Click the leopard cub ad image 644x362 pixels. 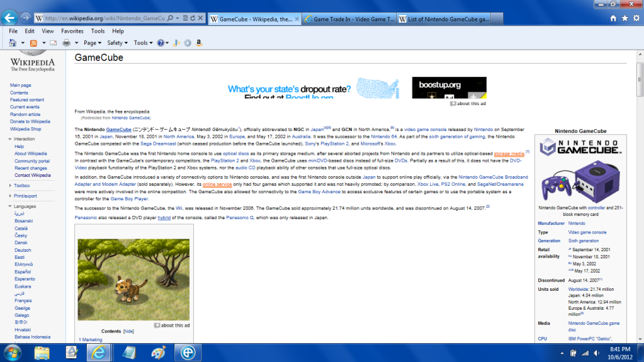[x=133, y=280]
